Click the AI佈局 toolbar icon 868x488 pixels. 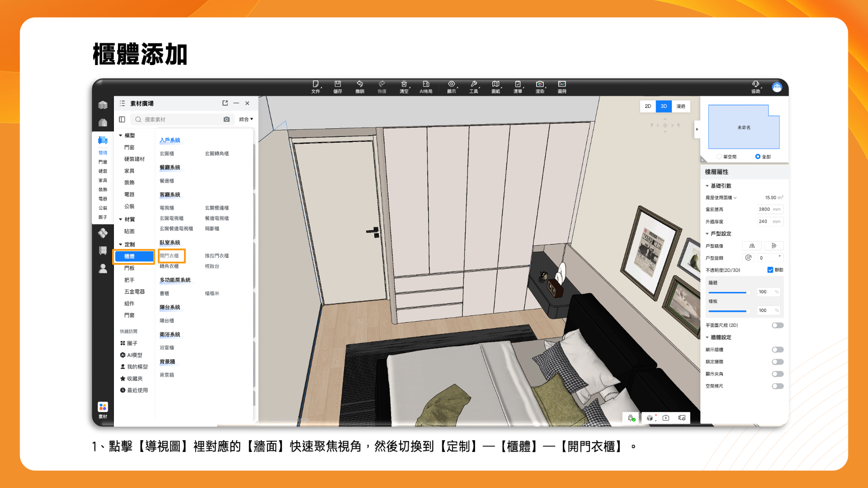425,84
